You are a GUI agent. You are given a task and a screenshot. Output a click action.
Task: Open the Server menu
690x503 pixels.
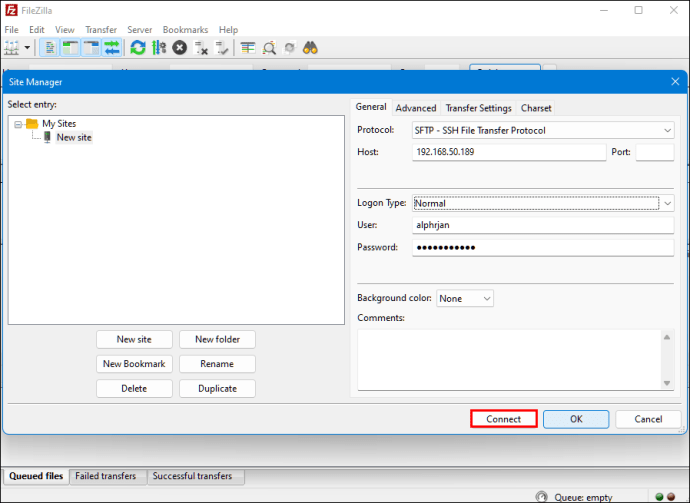pyautogui.click(x=139, y=29)
